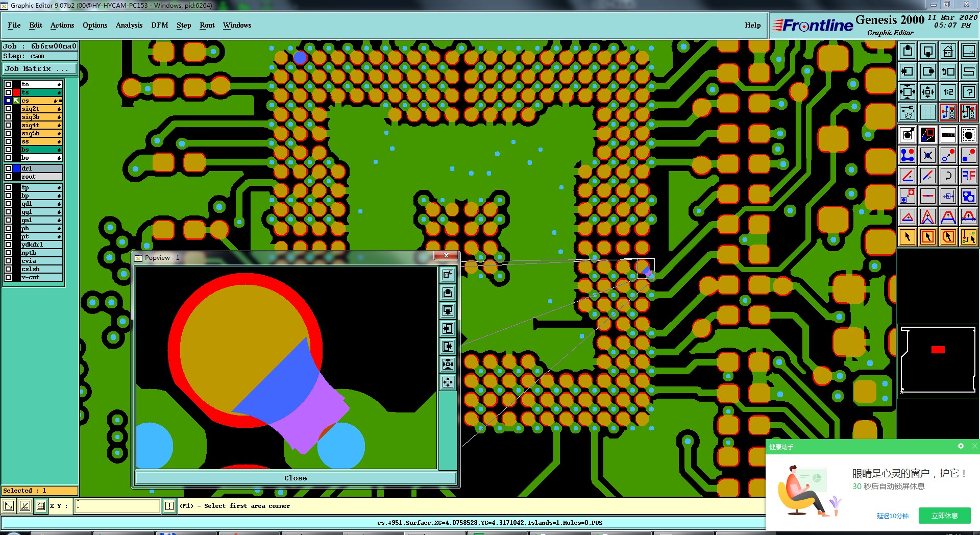The width and height of the screenshot is (980, 535).
Task: Toggle the display checkbox for layer ss
Action: click(x=8, y=141)
